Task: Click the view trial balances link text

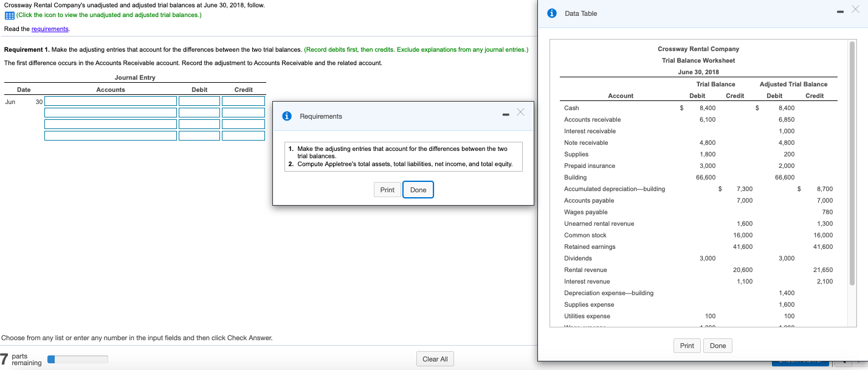Action: click(x=109, y=15)
